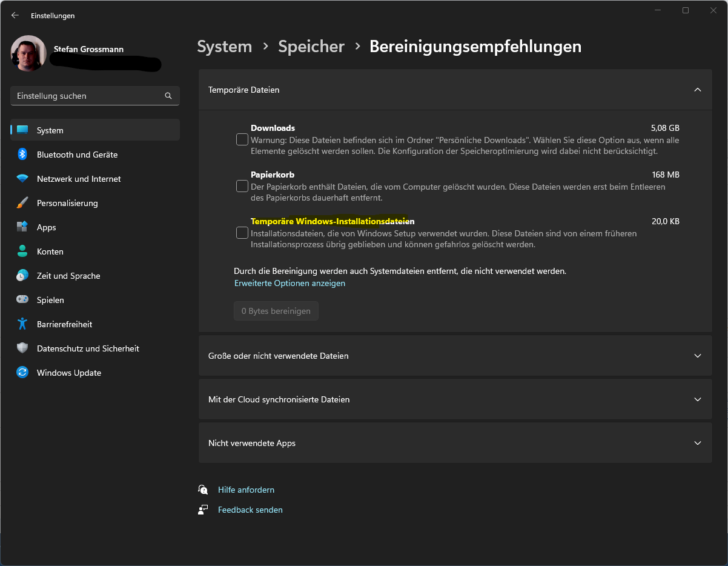The height and width of the screenshot is (566, 728).
Task: Expand the Nicht verwendete Apps section
Action: [x=455, y=443]
